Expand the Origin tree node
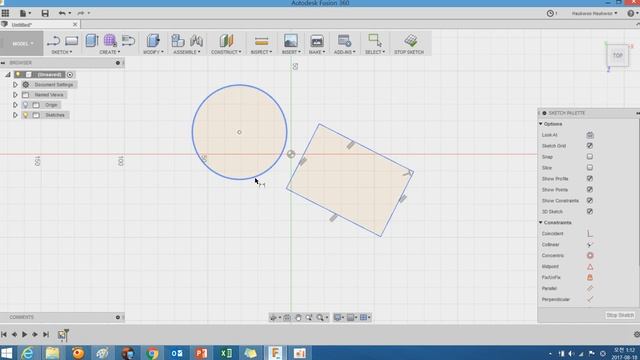The height and width of the screenshot is (360, 640). pos(15,105)
